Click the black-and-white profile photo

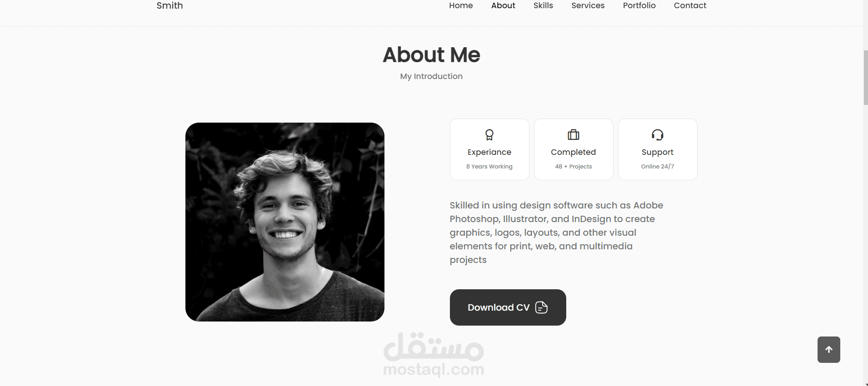tap(285, 222)
